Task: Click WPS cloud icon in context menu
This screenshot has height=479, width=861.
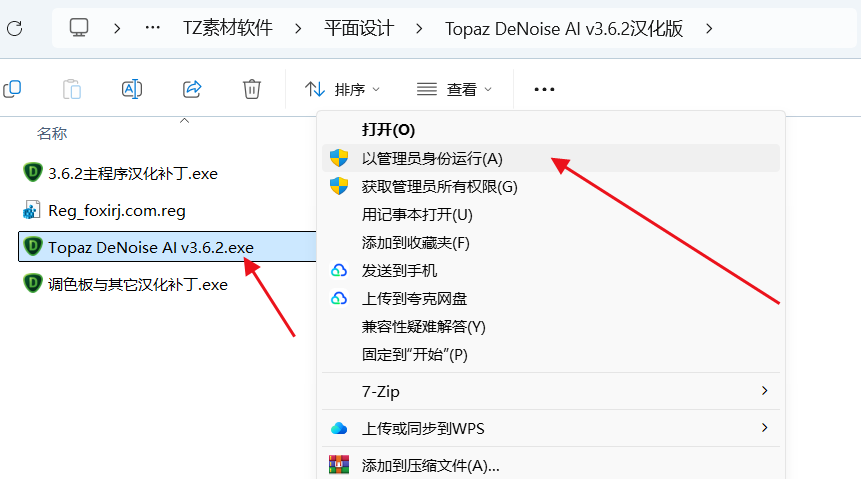Action: coord(339,428)
